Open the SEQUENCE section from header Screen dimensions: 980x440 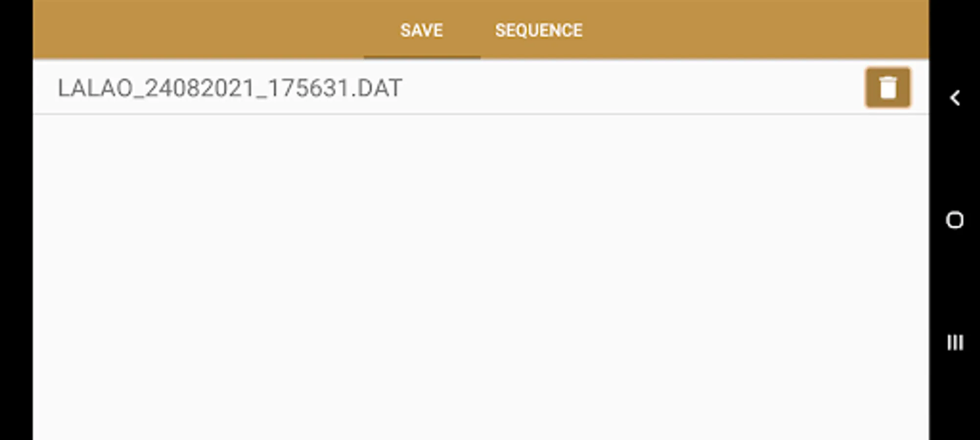point(538,30)
